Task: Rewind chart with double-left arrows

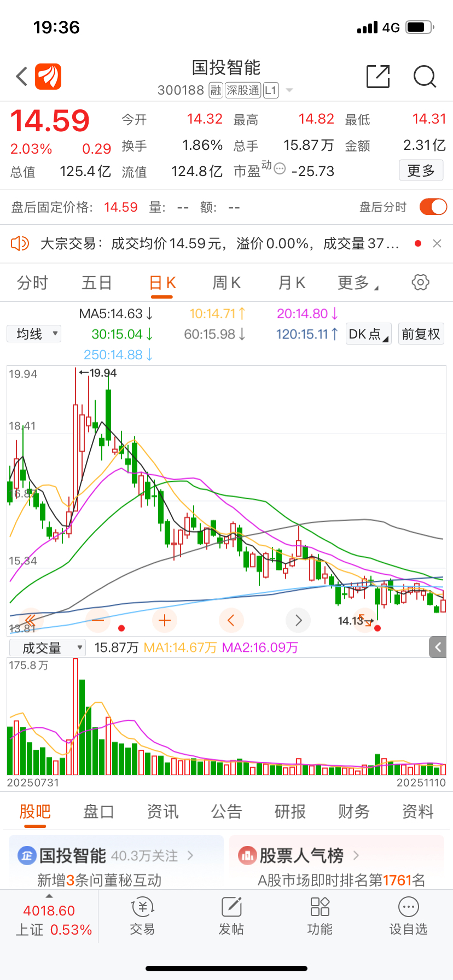Action: [31, 620]
